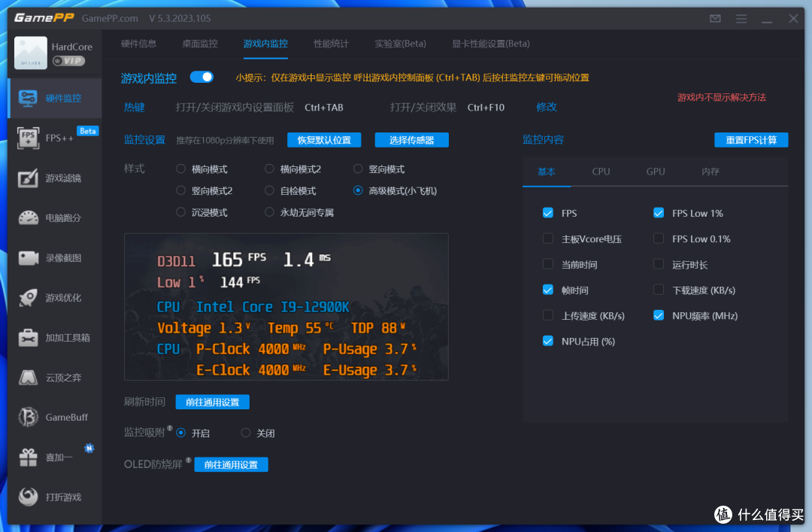Set 监控吸附 to 关闭
This screenshot has height=532, width=812.
point(245,433)
